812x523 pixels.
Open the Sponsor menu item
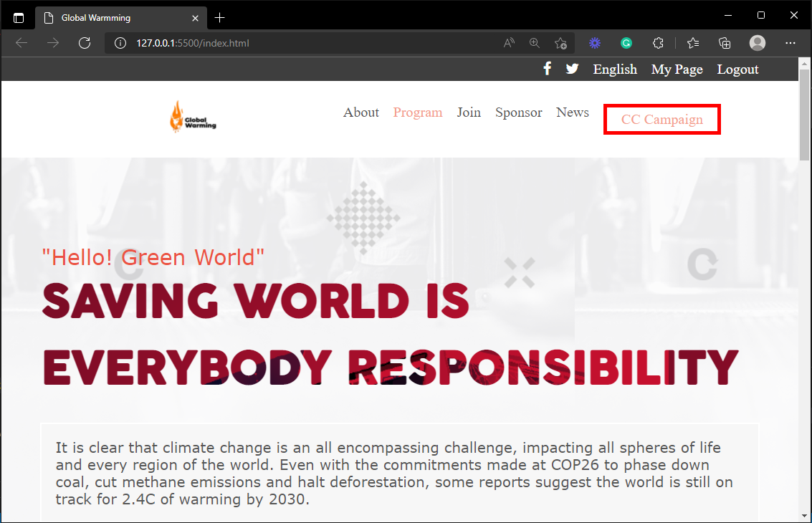click(x=518, y=112)
